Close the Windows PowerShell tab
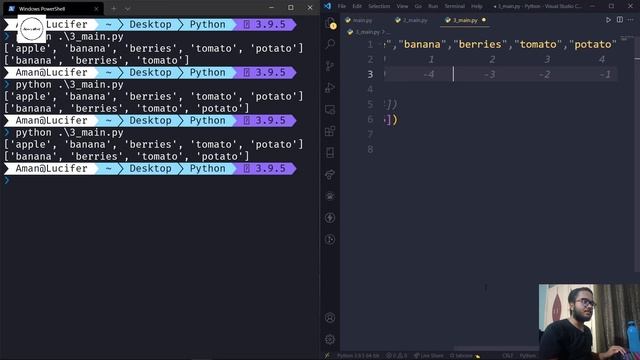Image resolution: width=640 pixels, height=360 pixels. [x=96, y=9]
